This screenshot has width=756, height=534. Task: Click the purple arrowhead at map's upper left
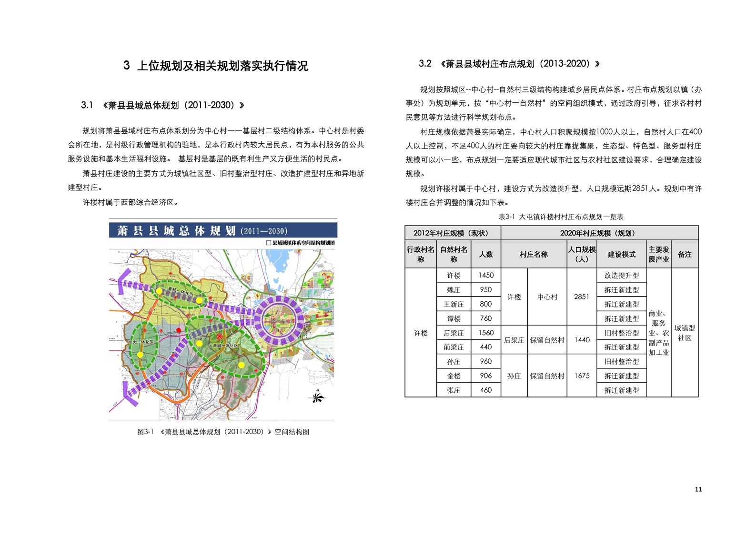124,282
